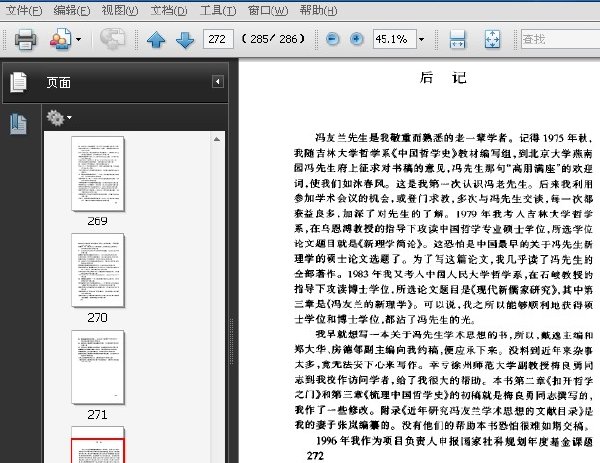The height and width of the screenshot is (463, 600).
Task: Click the grayed-out comment bubbles icon
Action: 112,39
